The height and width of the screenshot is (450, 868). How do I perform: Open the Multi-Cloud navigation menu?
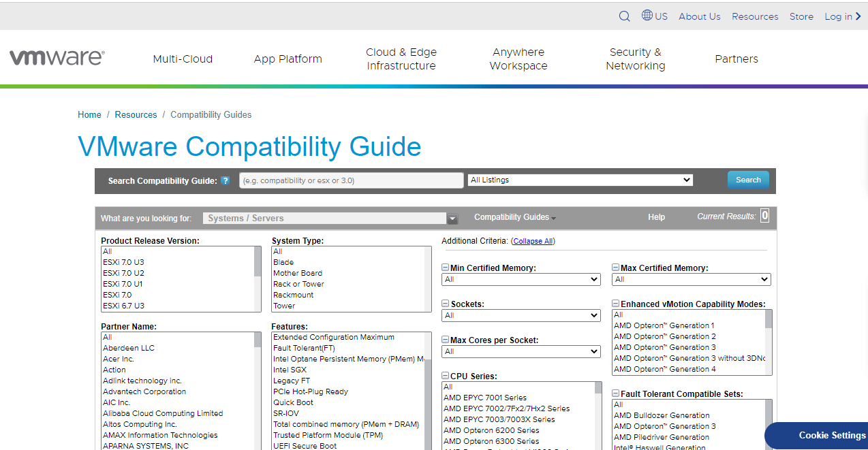(183, 59)
